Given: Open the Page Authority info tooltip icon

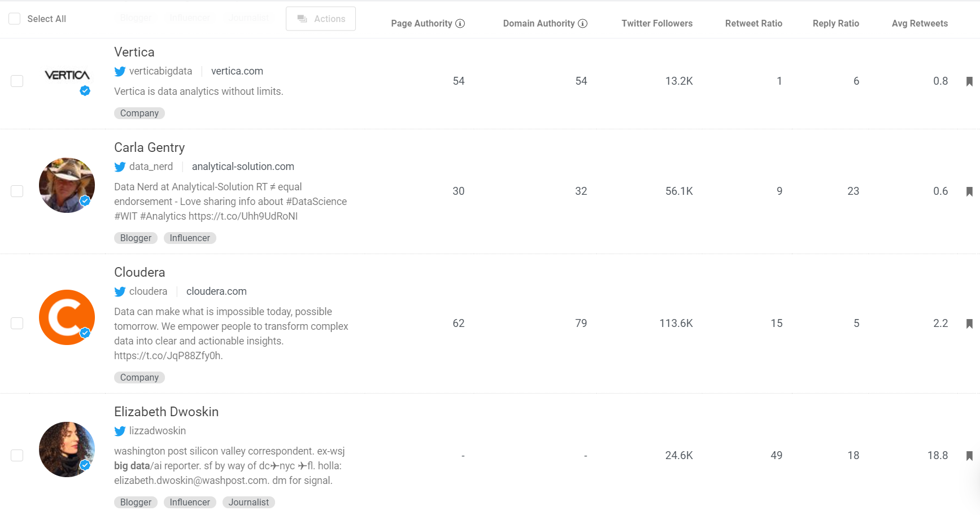Looking at the screenshot, I should 461,23.
